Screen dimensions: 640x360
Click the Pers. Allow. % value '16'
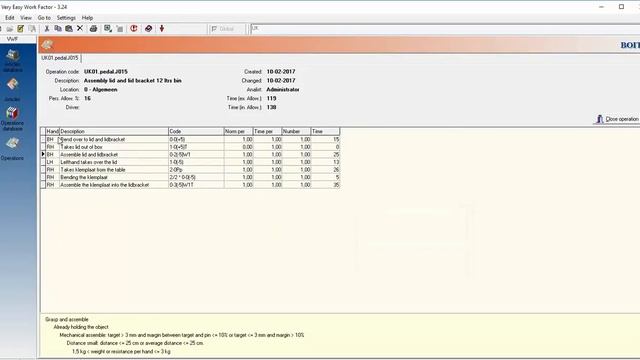point(87,99)
